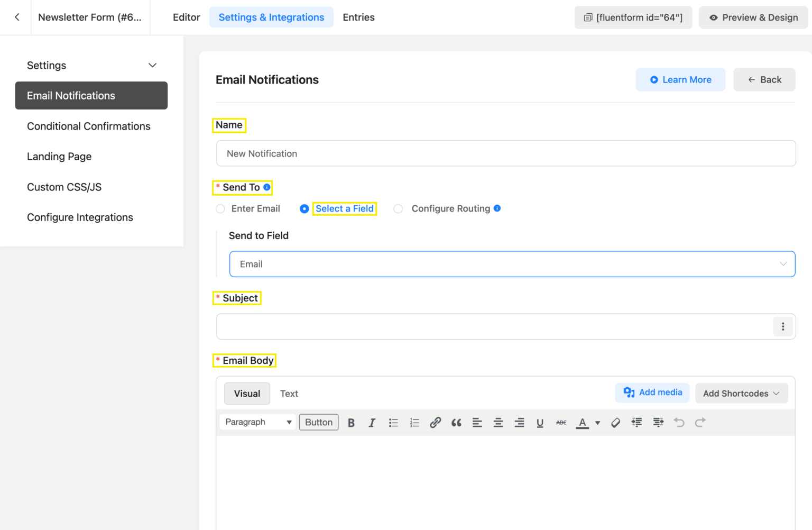812x530 pixels.
Task: Select a Field radio option for Send To
Action: click(x=304, y=208)
